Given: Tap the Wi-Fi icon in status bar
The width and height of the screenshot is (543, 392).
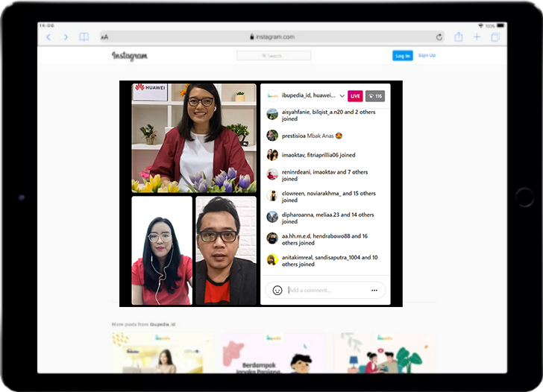Looking at the screenshot, I should [480, 25].
